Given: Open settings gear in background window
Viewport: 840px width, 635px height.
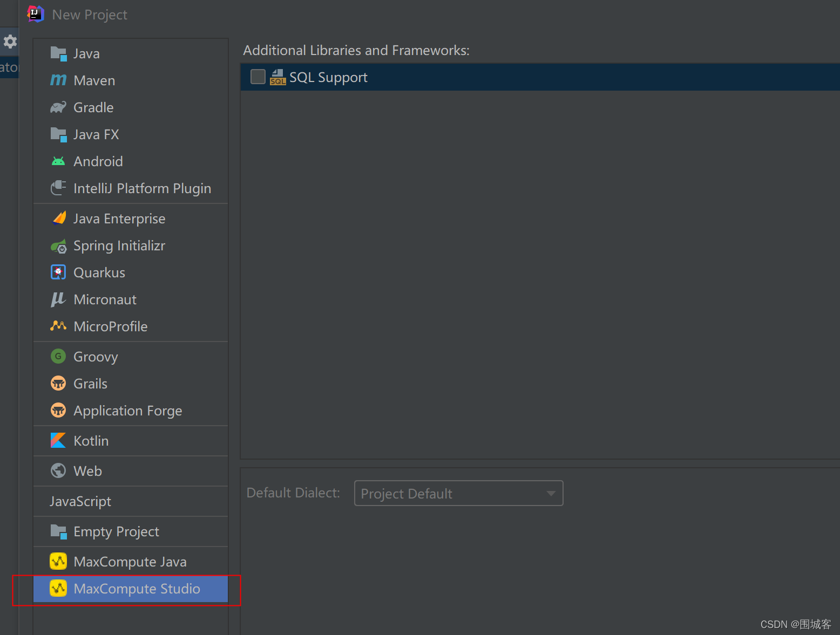Looking at the screenshot, I should click(10, 42).
